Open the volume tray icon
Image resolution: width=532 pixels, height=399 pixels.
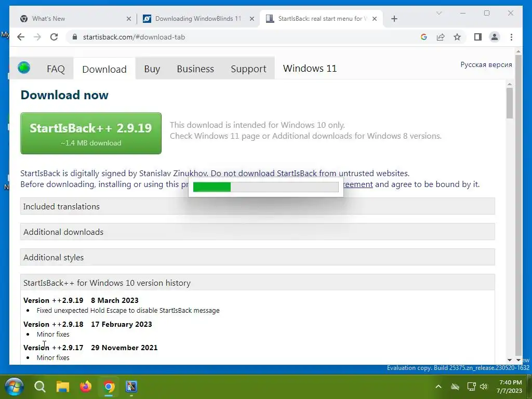tap(484, 387)
